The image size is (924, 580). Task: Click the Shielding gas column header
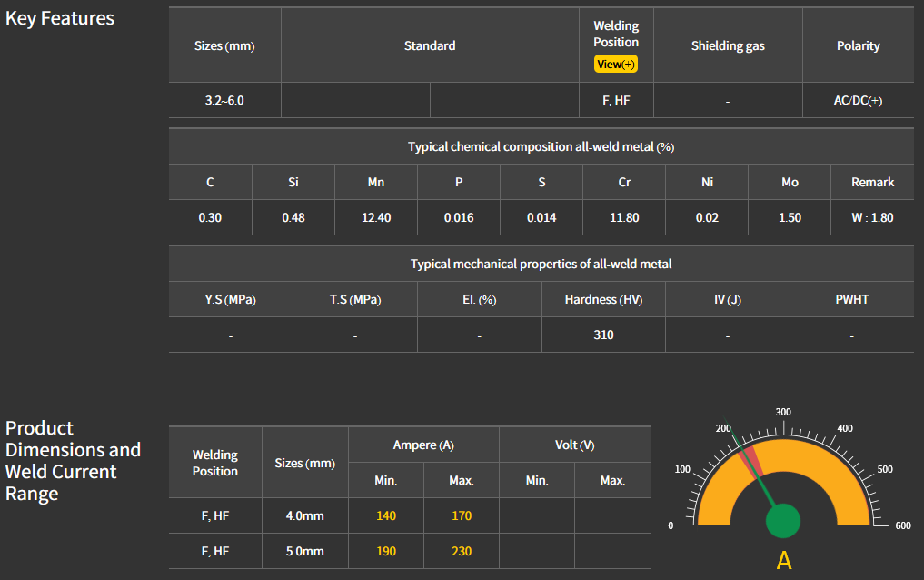coord(728,45)
